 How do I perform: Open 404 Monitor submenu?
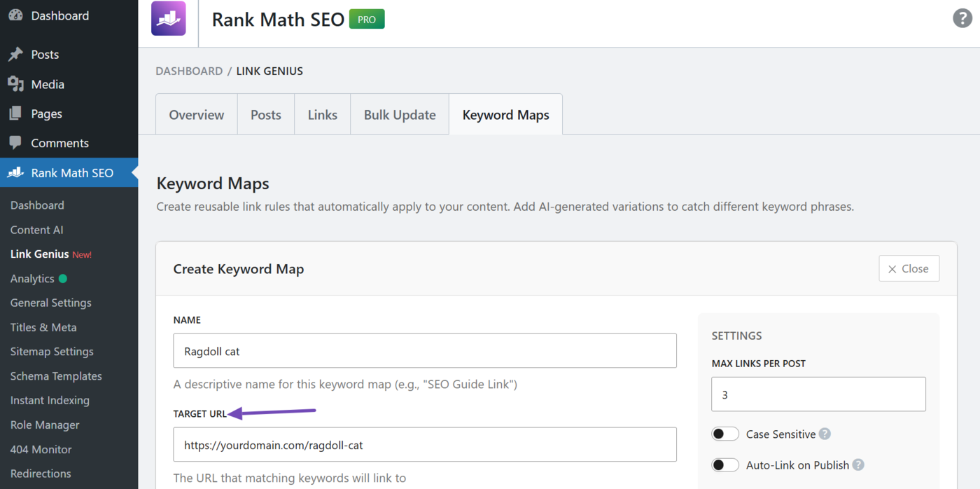[41, 450]
